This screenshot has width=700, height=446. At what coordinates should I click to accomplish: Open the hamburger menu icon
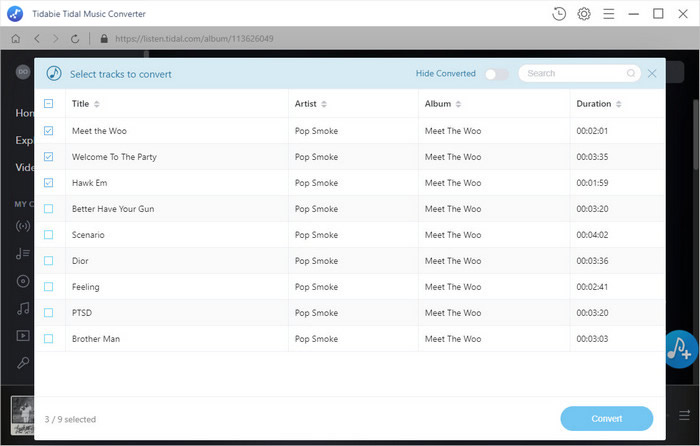[x=608, y=14]
